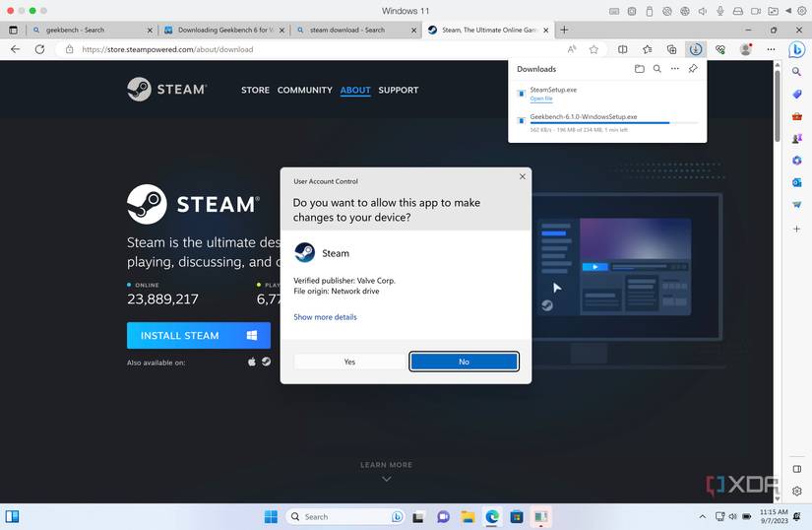Open the Edge profile avatar

[x=746, y=49]
